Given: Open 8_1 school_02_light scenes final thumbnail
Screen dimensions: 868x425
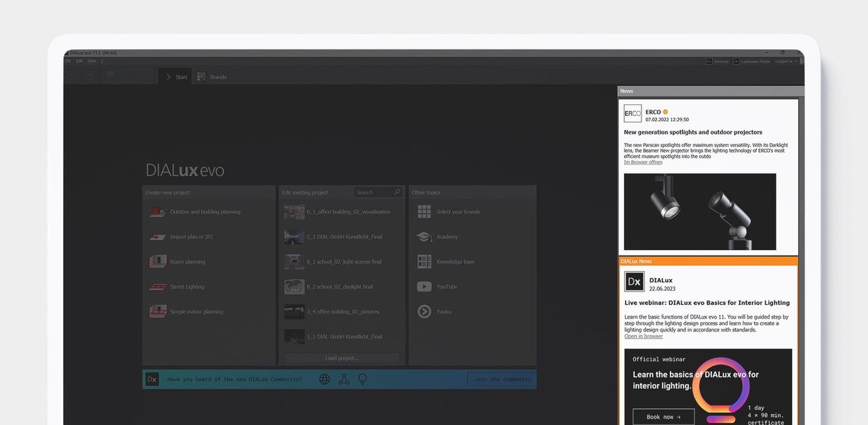Looking at the screenshot, I should click(294, 262).
